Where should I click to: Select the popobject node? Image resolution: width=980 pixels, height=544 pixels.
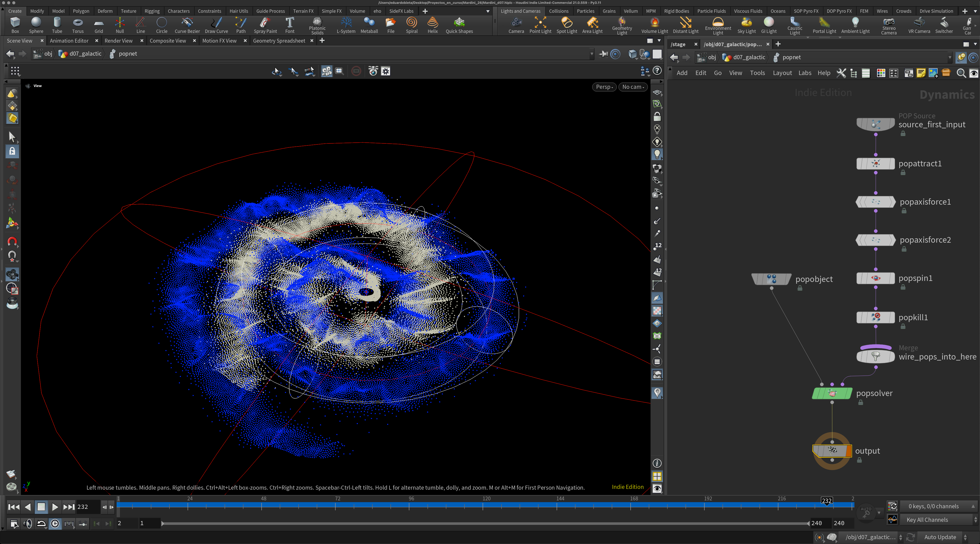pyautogui.click(x=771, y=279)
